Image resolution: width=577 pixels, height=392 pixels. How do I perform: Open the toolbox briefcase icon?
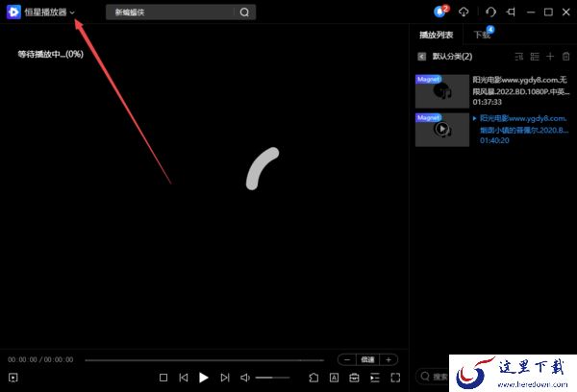pyautogui.click(x=354, y=378)
